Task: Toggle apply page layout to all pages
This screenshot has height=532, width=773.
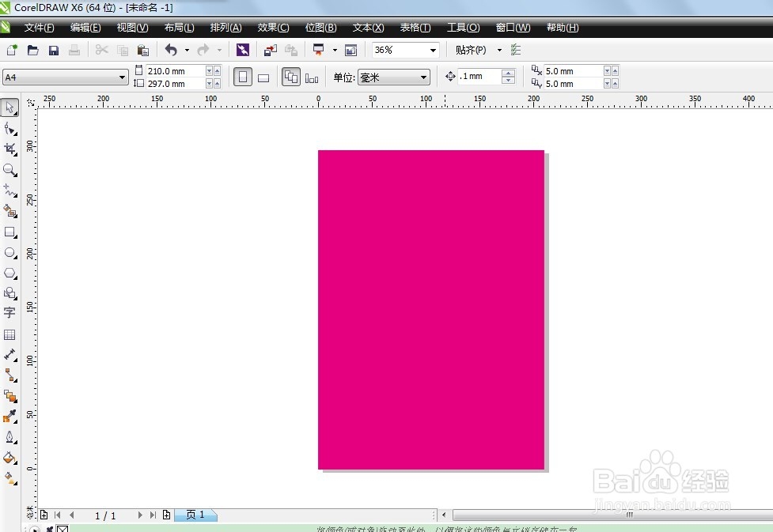Action: tap(291, 77)
